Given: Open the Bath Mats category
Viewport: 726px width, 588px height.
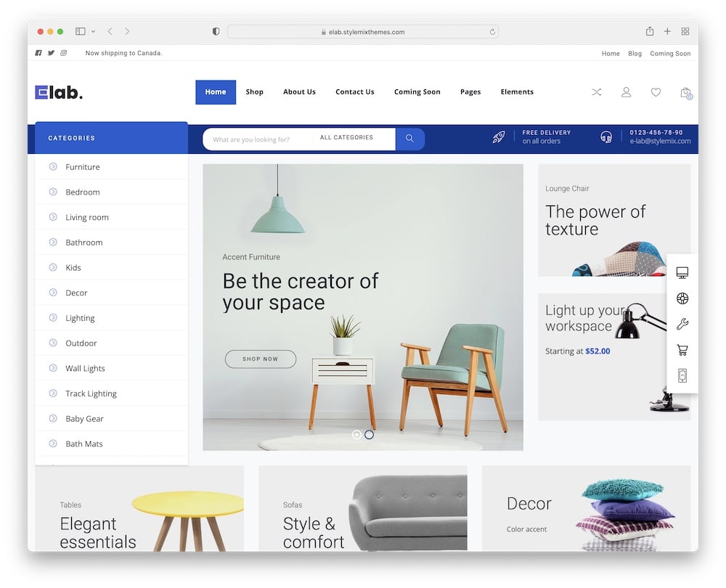Looking at the screenshot, I should pos(112,444).
